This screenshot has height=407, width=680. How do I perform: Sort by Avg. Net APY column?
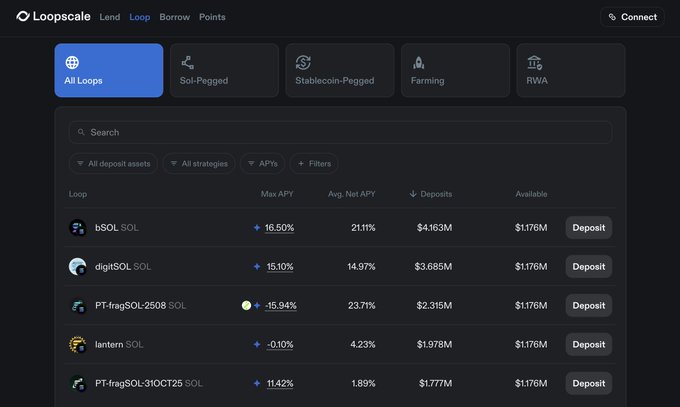351,194
